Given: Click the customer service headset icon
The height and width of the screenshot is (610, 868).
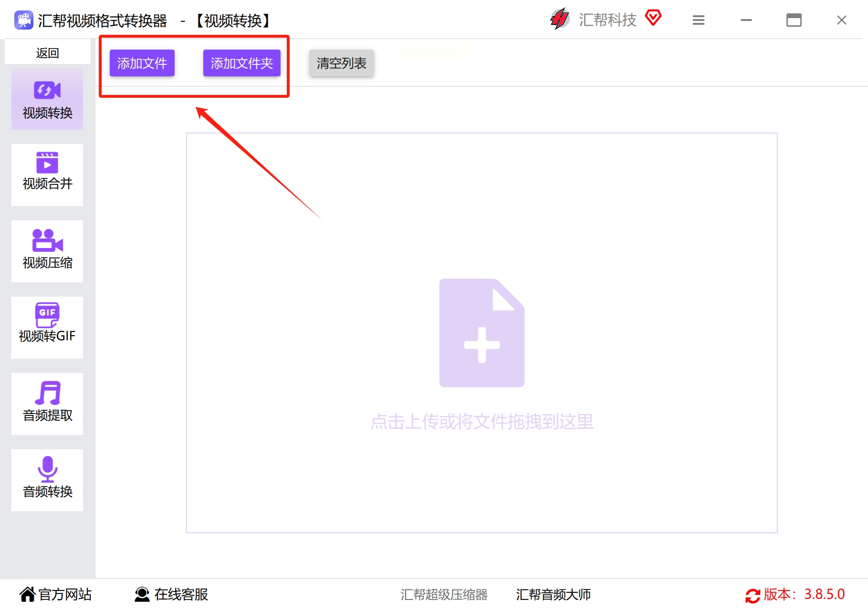Looking at the screenshot, I should 142,594.
